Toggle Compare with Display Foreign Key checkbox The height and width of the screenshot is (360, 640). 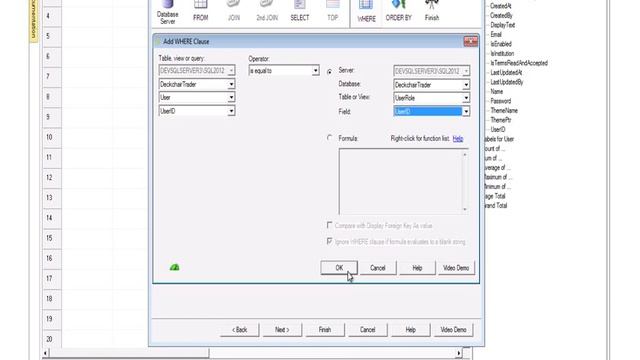pyautogui.click(x=329, y=225)
